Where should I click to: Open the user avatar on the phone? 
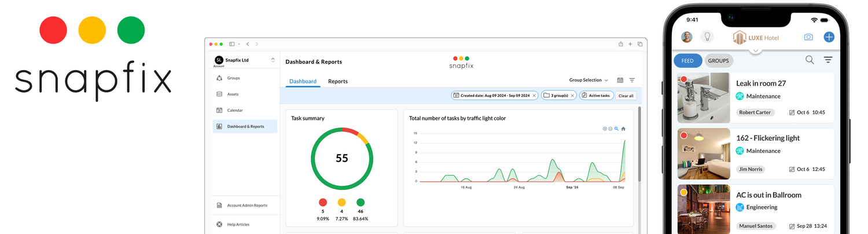click(687, 37)
